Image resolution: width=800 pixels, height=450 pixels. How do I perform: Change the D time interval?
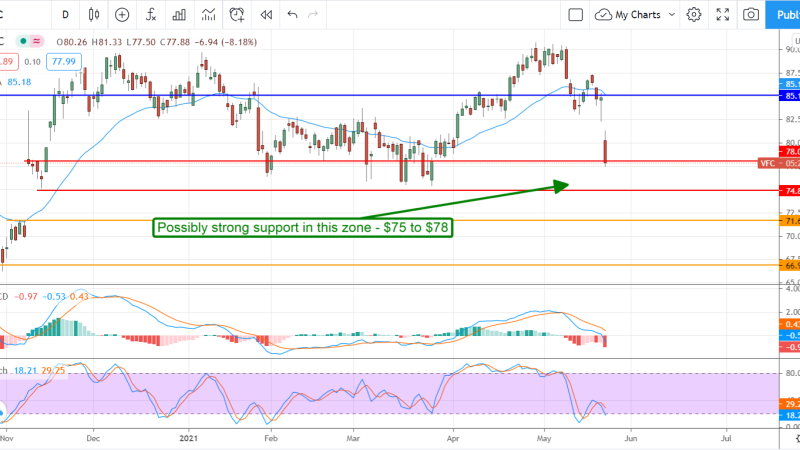click(66, 15)
